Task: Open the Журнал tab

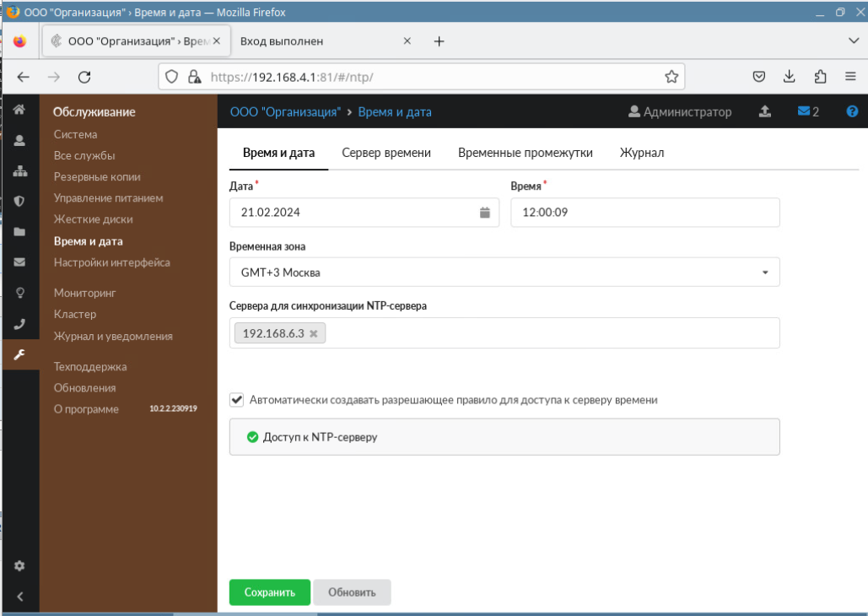Action: [642, 153]
